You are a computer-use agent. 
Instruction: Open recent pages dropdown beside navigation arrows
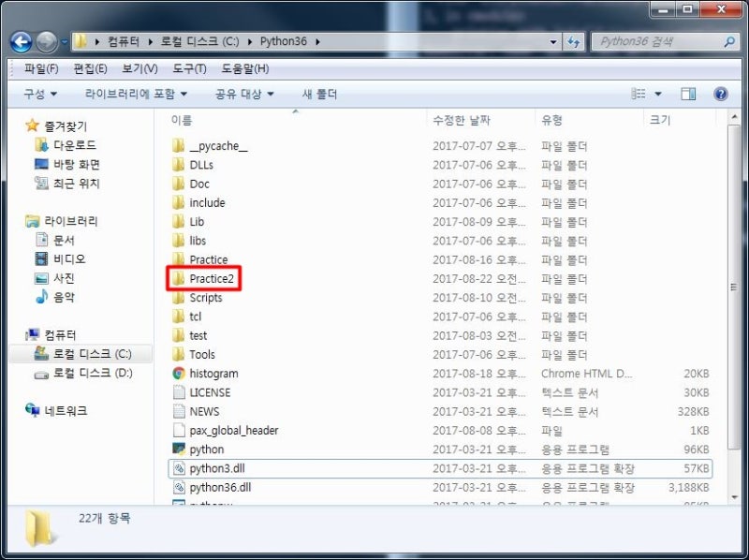[x=65, y=42]
